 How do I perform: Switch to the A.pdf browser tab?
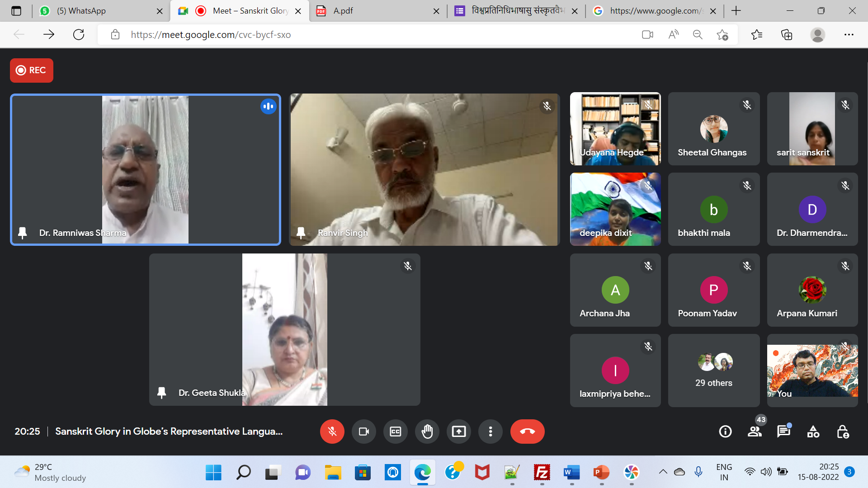point(344,11)
